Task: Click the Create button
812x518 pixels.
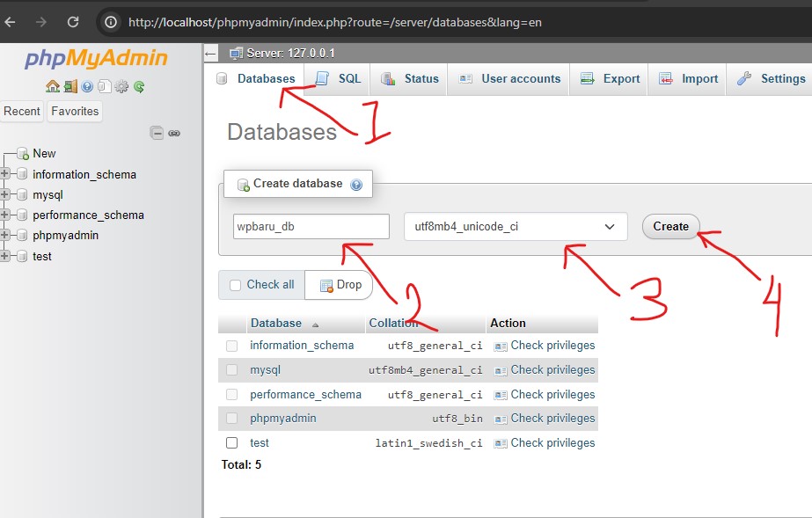Action: point(670,227)
